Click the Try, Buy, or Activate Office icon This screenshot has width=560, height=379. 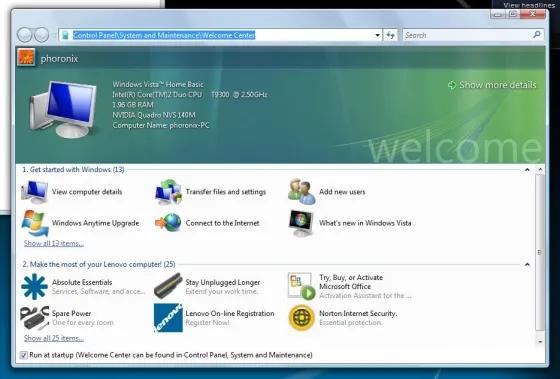coord(302,286)
